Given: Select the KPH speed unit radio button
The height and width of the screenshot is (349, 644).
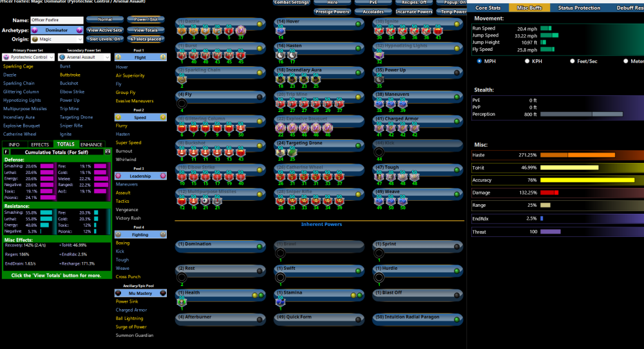Looking at the screenshot, I should 527,61.
